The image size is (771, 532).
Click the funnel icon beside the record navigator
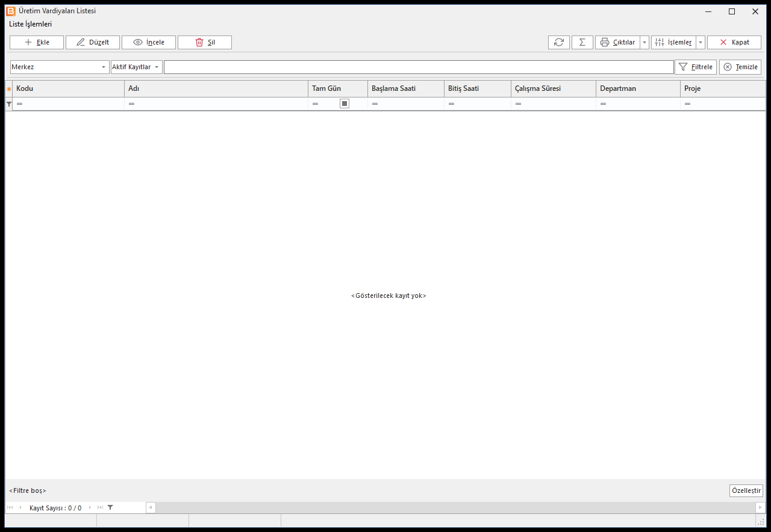point(110,507)
